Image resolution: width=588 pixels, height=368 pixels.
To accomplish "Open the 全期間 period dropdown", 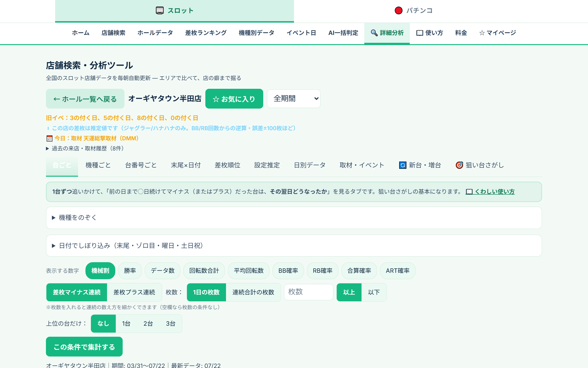I will coord(294,99).
